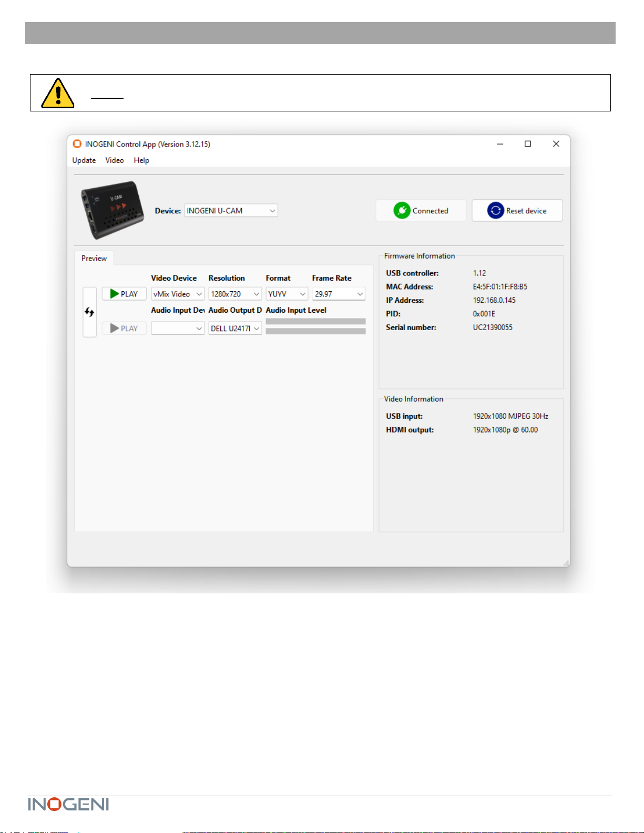Minimize the INOGENI Control App window
This screenshot has height=833, width=644.
tap(500, 144)
